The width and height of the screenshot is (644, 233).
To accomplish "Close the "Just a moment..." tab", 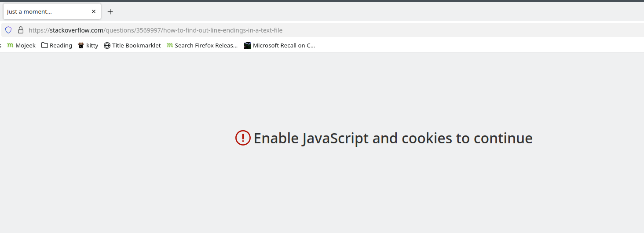I will pyautogui.click(x=94, y=12).
